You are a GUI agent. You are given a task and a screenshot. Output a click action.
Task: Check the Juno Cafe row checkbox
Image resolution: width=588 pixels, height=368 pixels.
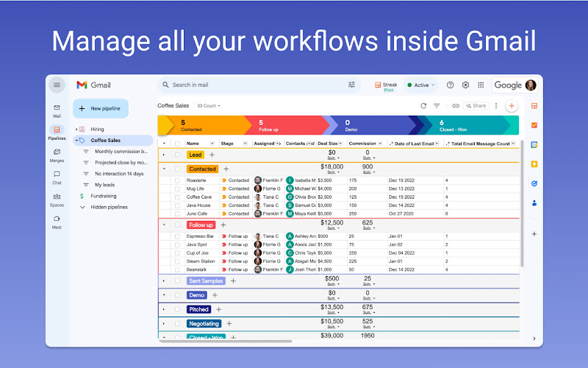tap(177, 213)
